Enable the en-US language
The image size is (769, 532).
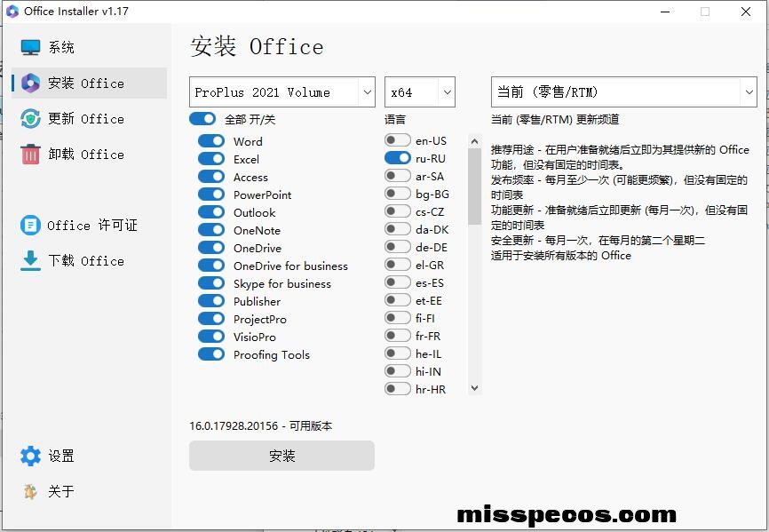[x=398, y=139]
